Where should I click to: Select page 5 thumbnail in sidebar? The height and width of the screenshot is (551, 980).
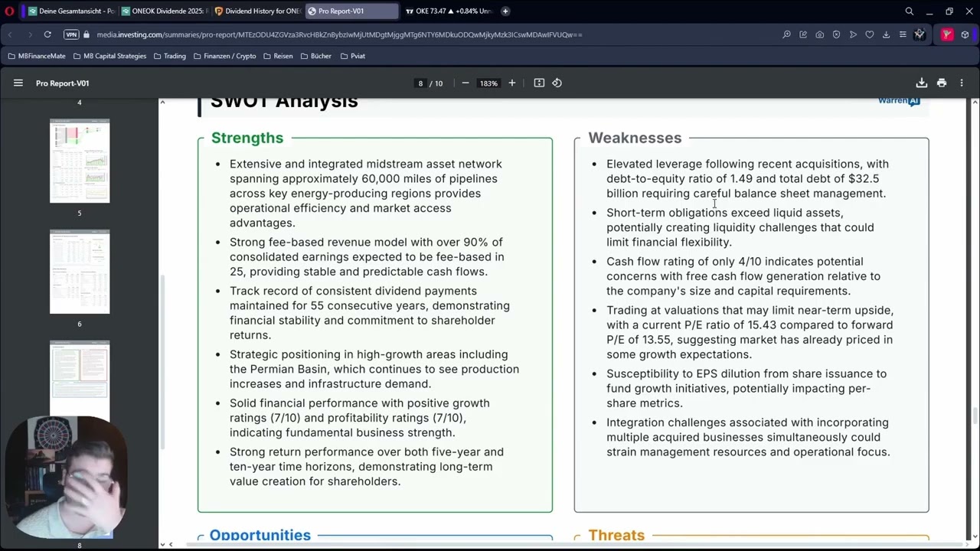pyautogui.click(x=80, y=161)
